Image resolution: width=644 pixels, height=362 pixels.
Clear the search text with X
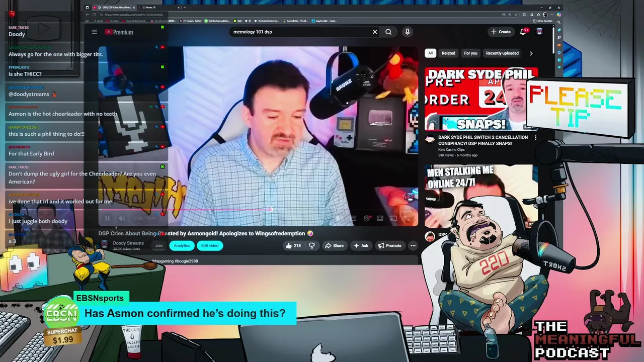click(375, 32)
